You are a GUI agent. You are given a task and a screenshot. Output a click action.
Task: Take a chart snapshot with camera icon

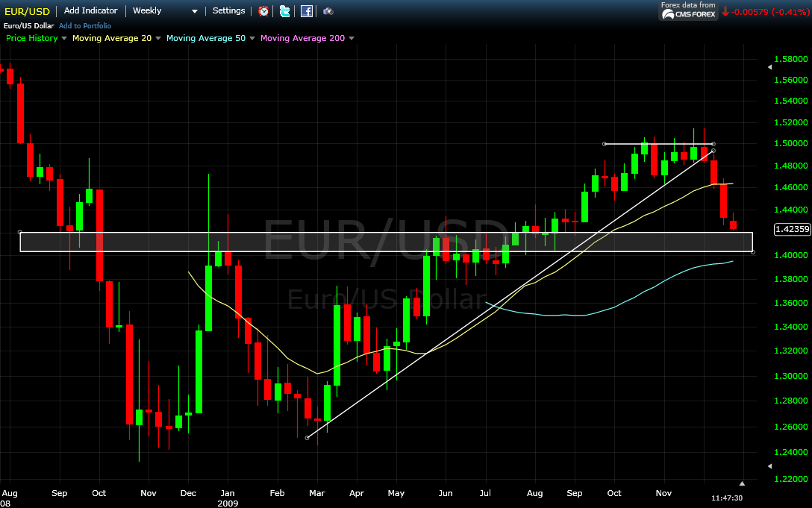pyautogui.click(x=328, y=11)
